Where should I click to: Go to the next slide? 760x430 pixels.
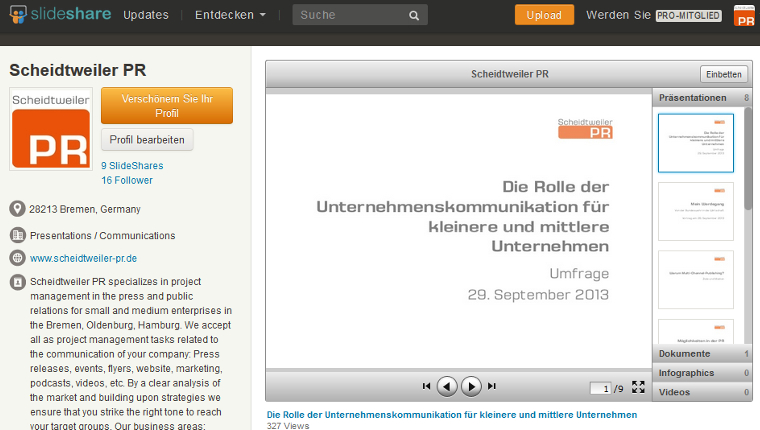(x=471, y=386)
